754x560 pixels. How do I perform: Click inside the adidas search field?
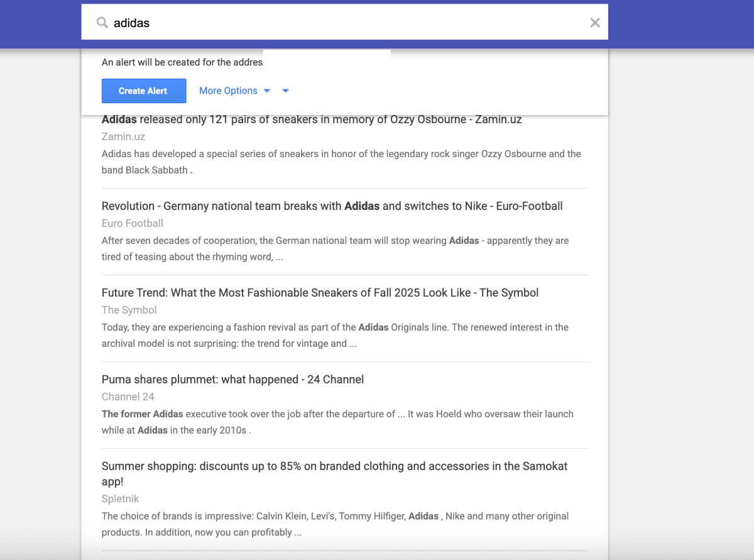(314, 23)
